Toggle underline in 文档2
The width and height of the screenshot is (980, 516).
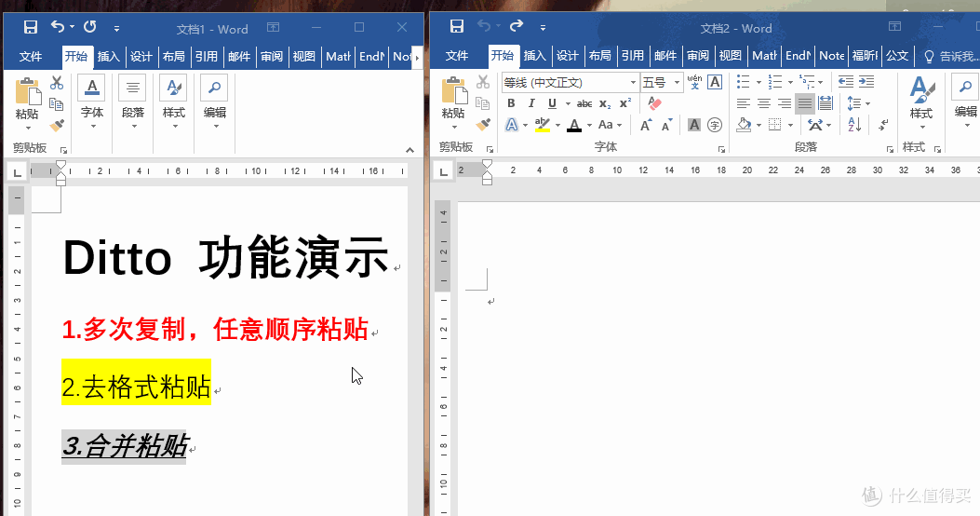click(552, 103)
